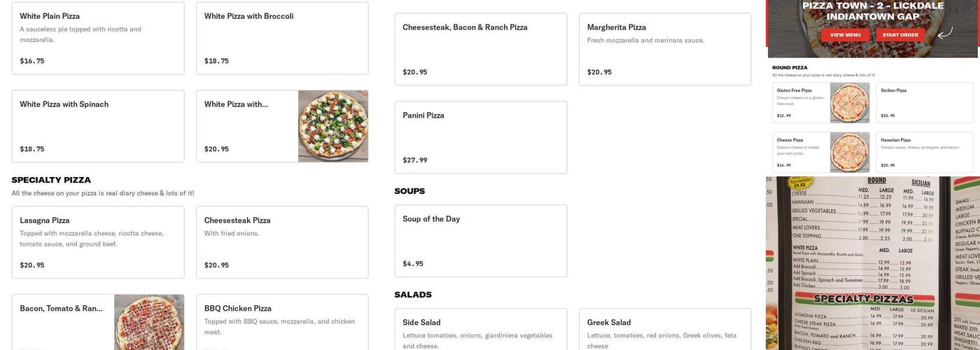This screenshot has height=350, width=980.
Task: Select Cheesesteak, Bacon & Ranch Pizza card
Action: pyautogui.click(x=481, y=49)
